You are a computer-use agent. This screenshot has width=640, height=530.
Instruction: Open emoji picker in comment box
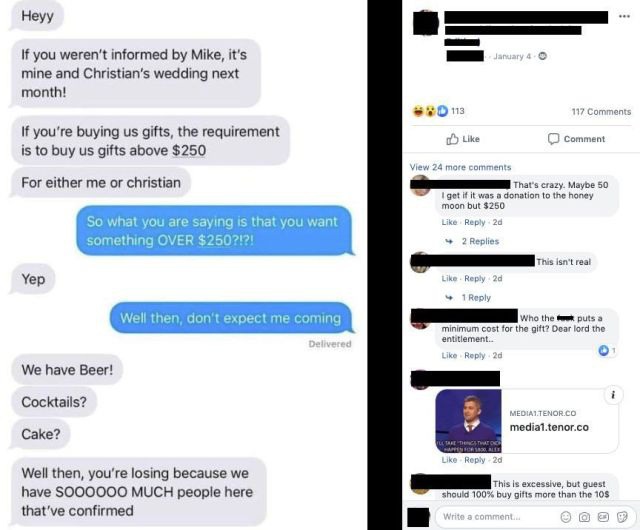coord(566,517)
